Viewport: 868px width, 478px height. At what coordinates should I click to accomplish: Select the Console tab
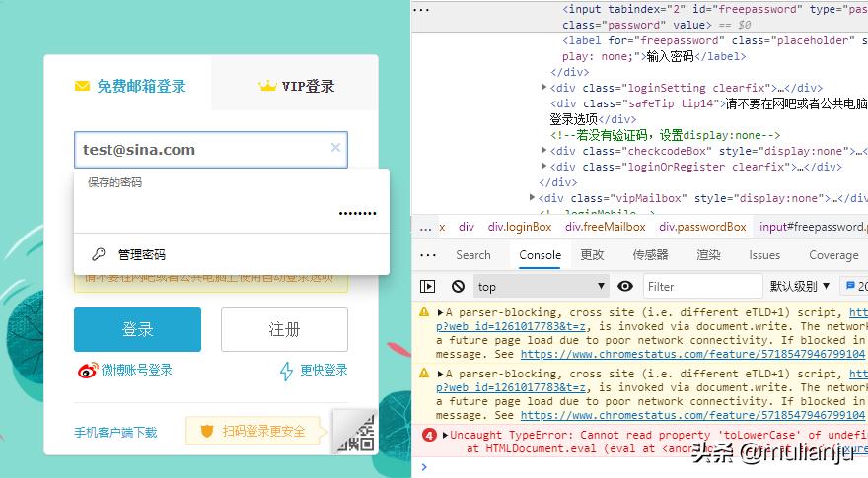tap(540, 255)
